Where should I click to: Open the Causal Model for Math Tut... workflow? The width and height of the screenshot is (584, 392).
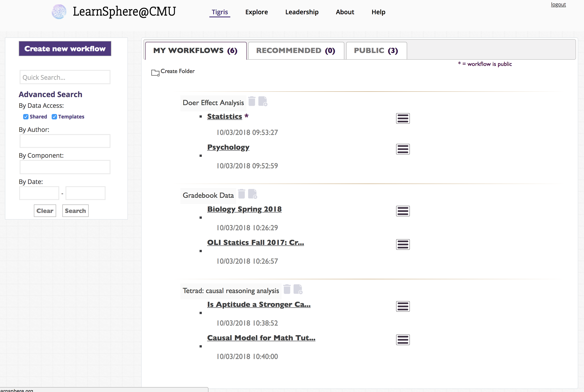click(x=261, y=338)
